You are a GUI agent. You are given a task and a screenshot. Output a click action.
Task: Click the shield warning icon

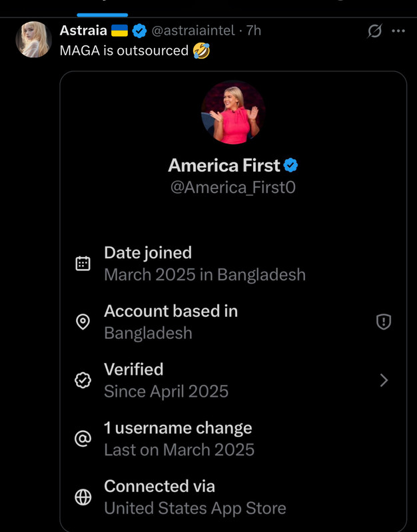pyautogui.click(x=384, y=322)
